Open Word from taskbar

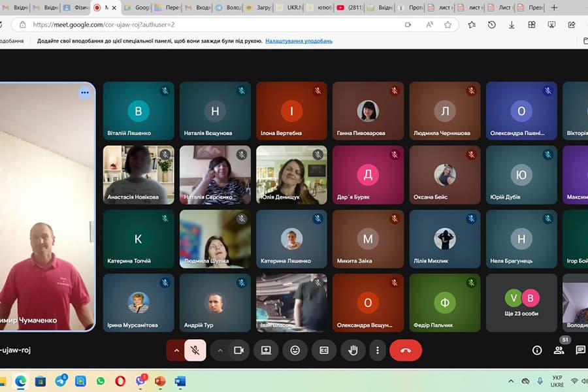pyautogui.click(x=180, y=382)
